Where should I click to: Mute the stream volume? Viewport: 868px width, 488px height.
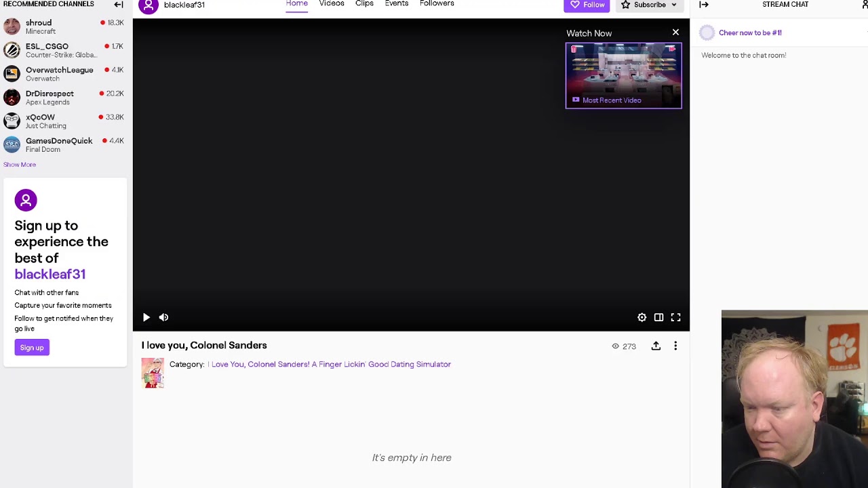tap(163, 317)
